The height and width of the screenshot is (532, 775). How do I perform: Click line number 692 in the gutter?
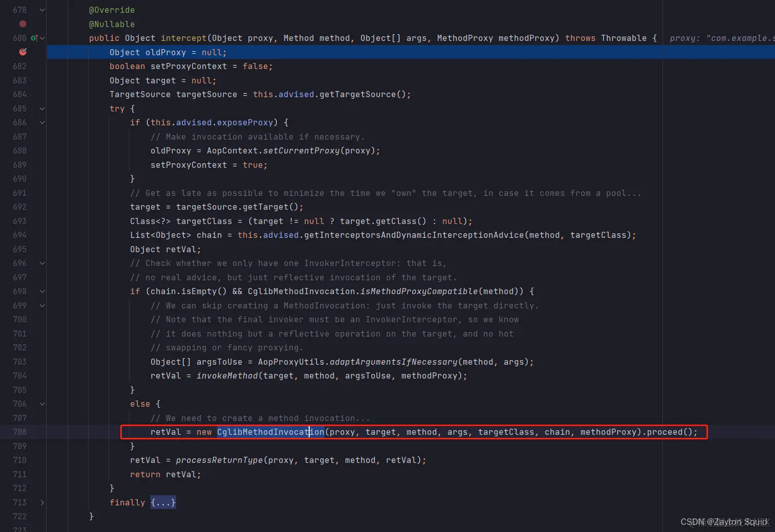[x=19, y=207]
